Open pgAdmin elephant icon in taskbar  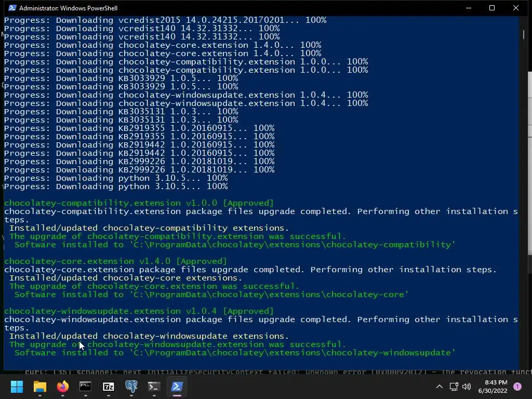131,387
